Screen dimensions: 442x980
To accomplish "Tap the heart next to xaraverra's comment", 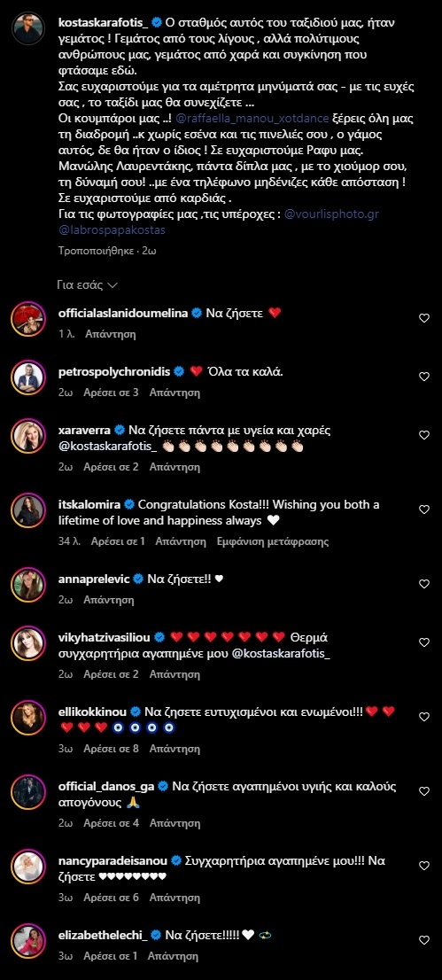I will (424, 434).
